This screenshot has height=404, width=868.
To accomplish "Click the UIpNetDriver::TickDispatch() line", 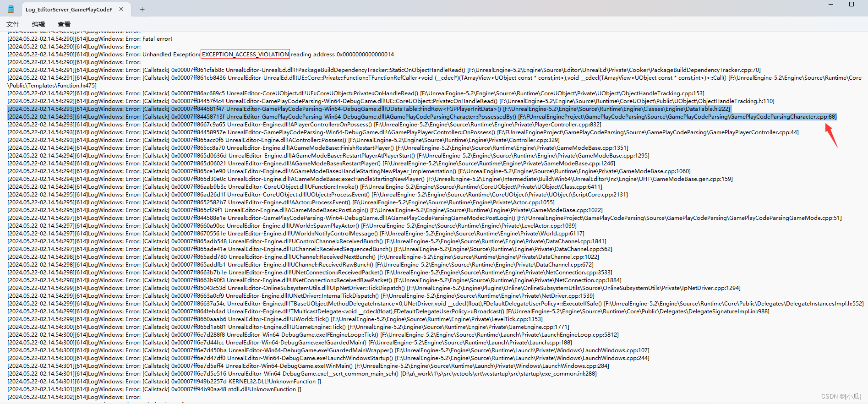I will click(374, 288).
